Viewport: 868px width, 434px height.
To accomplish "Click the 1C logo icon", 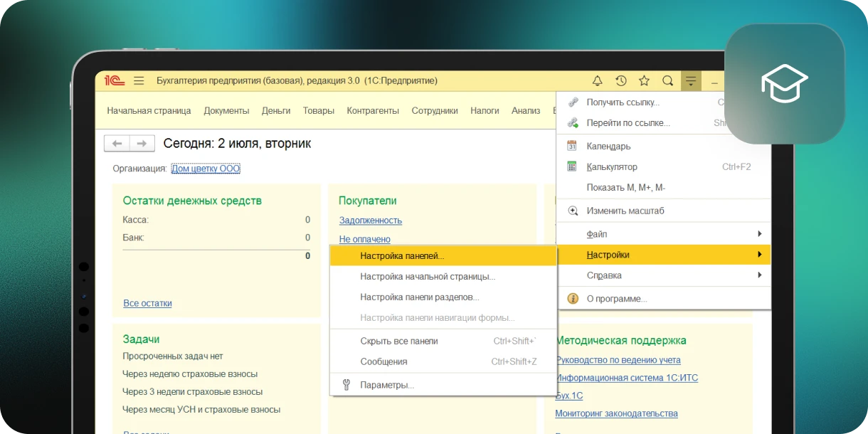I will [115, 81].
